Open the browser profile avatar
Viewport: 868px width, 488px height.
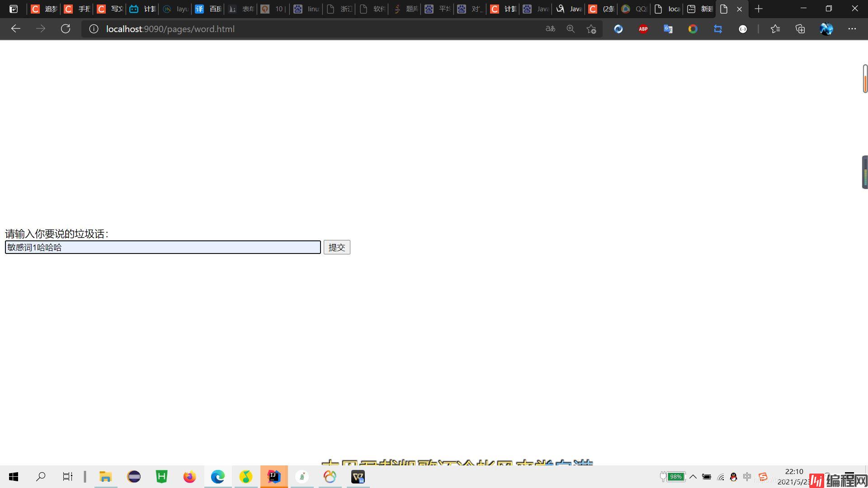pos(826,29)
